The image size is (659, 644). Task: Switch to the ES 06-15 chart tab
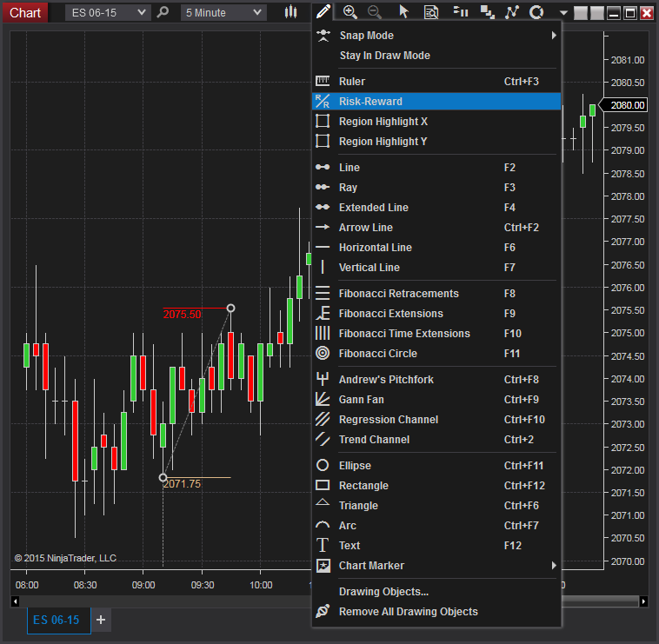tap(59, 620)
